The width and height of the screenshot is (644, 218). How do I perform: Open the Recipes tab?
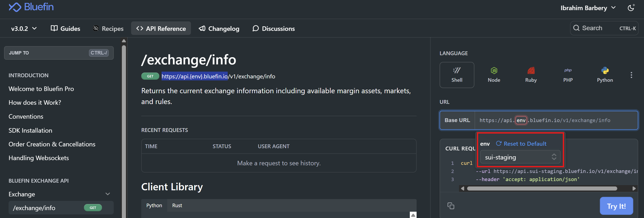108,28
